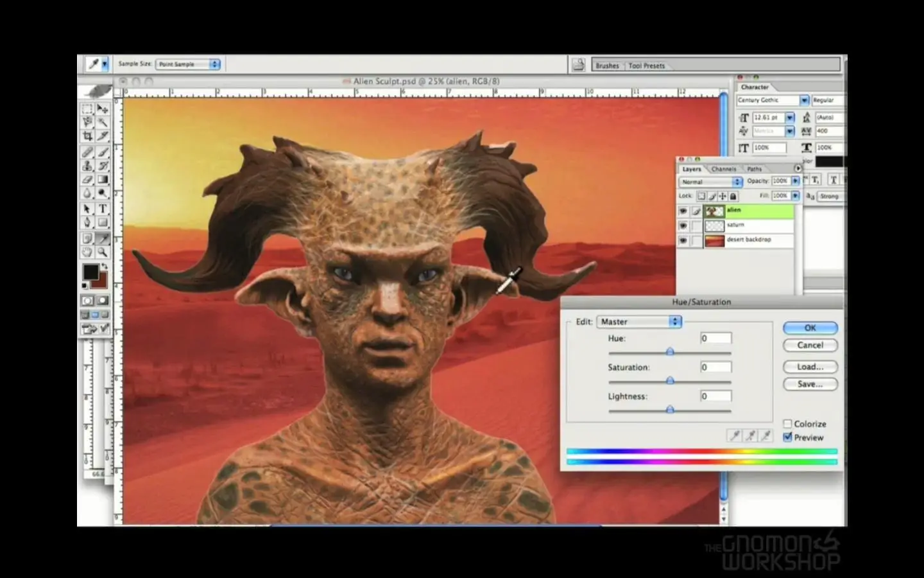Viewport: 924px width, 578px height.
Task: Select the Lasso tool
Action: (87, 122)
